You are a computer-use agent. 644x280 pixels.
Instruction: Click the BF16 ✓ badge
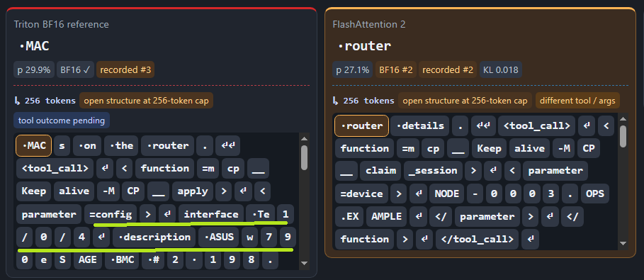coord(76,69)
